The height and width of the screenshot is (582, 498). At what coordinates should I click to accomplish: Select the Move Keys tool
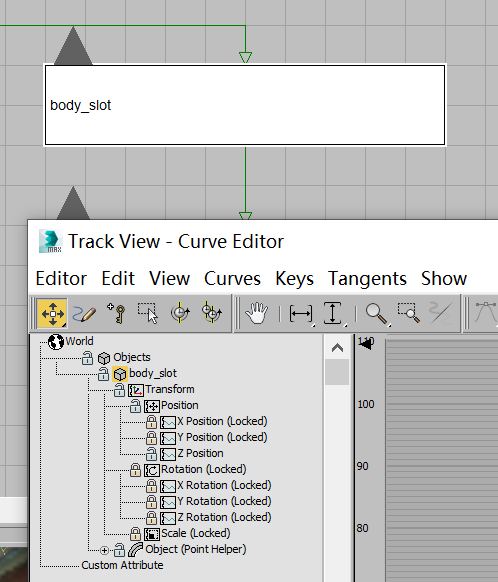[52, 314]
